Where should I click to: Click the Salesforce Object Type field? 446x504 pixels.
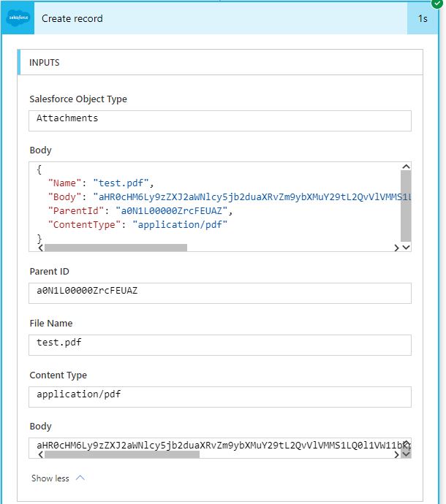pyautogui.click(x=220, y=119)
